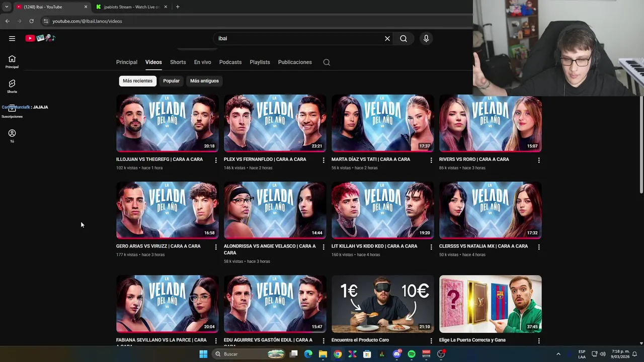Viewport: 644px width, 362px height.
Task: Open options menu for RIVERS VS RORO video
Action: pos(539,160)
